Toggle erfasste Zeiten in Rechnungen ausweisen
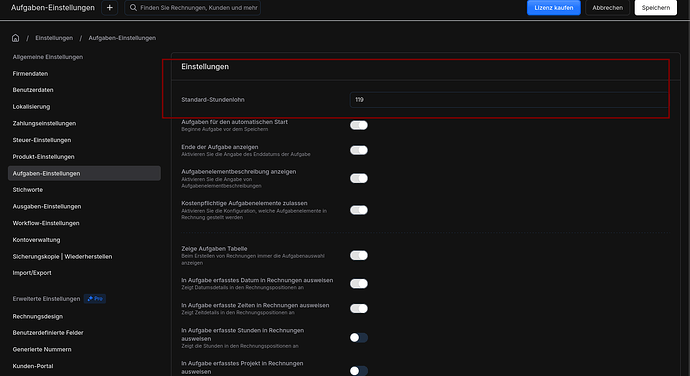Image resolution: width=690 pixels, height=376 pixels. 359,309
